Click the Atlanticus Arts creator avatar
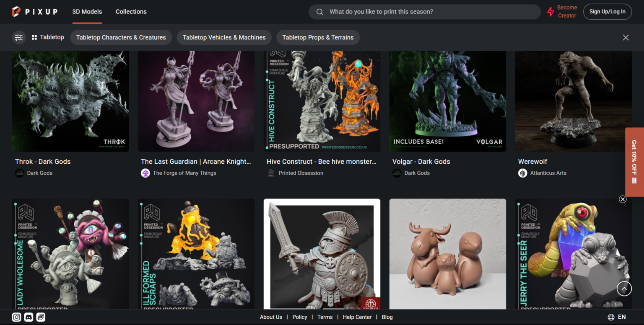This screenshot has width=644, height=325. pyautogui.click(x=522, y=173)
